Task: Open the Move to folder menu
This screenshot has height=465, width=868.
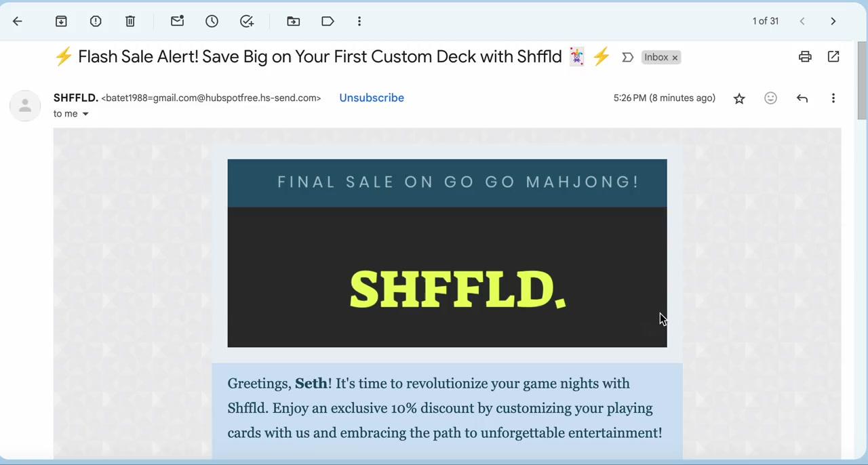Action: point(294,22)
